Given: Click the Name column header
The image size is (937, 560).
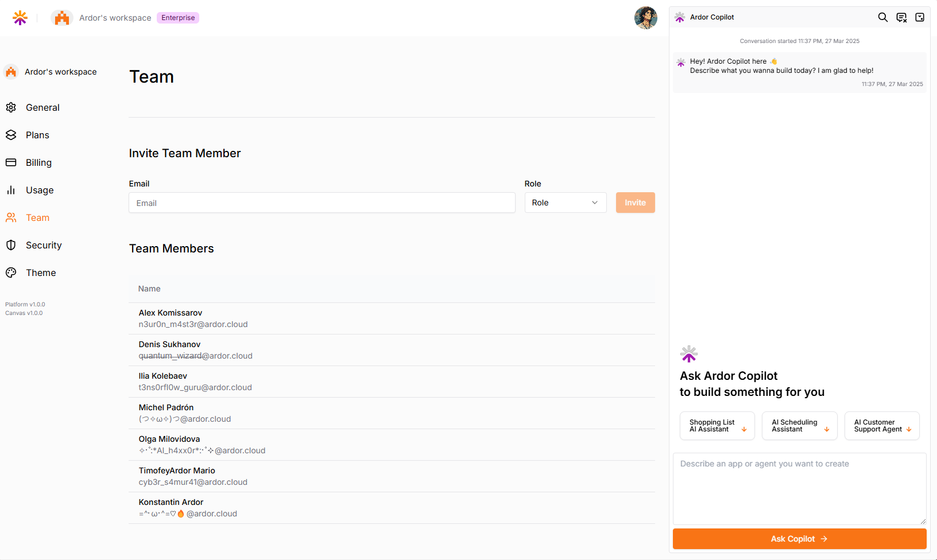Looking at the screenshot, I should (149, 289).
